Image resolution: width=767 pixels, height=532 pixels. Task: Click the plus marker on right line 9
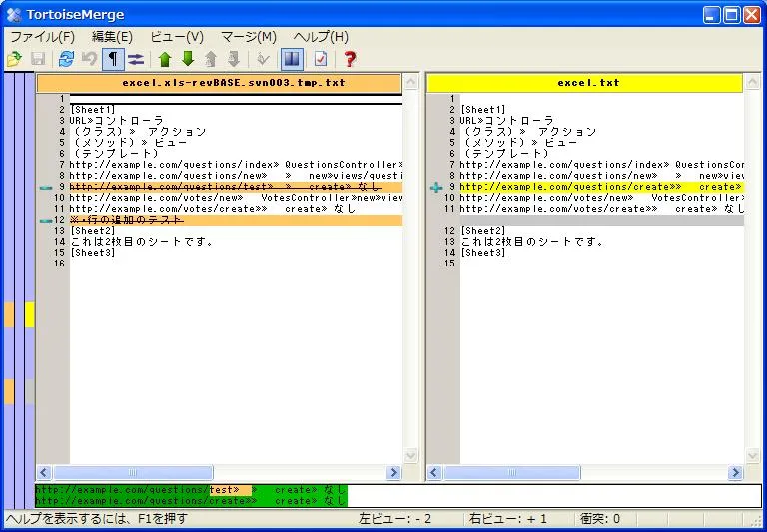point(436,187)
